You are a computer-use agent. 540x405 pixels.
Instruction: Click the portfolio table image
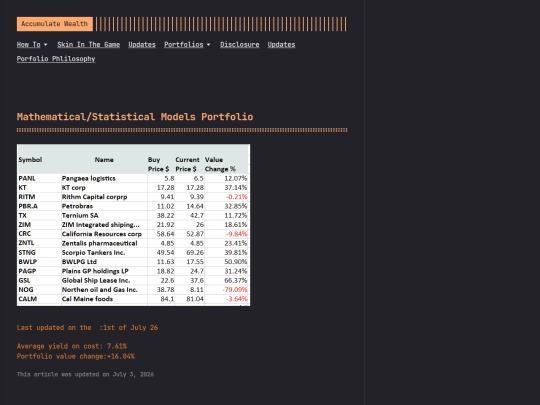tap(133, 225)
